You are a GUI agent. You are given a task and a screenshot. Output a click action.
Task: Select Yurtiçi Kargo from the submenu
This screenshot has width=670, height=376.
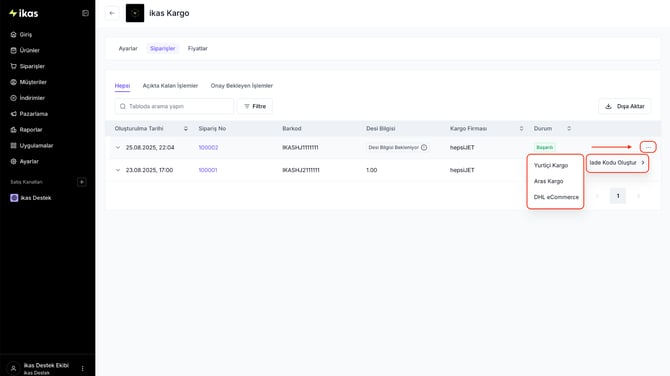pyautogui.click(x=551, y=165)
